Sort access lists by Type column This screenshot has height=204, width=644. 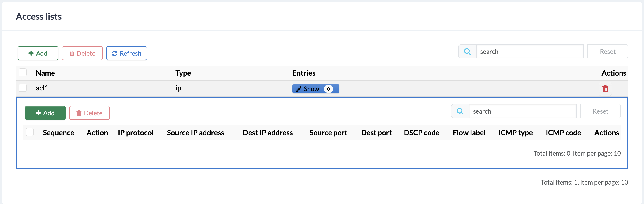click(183, 73)
